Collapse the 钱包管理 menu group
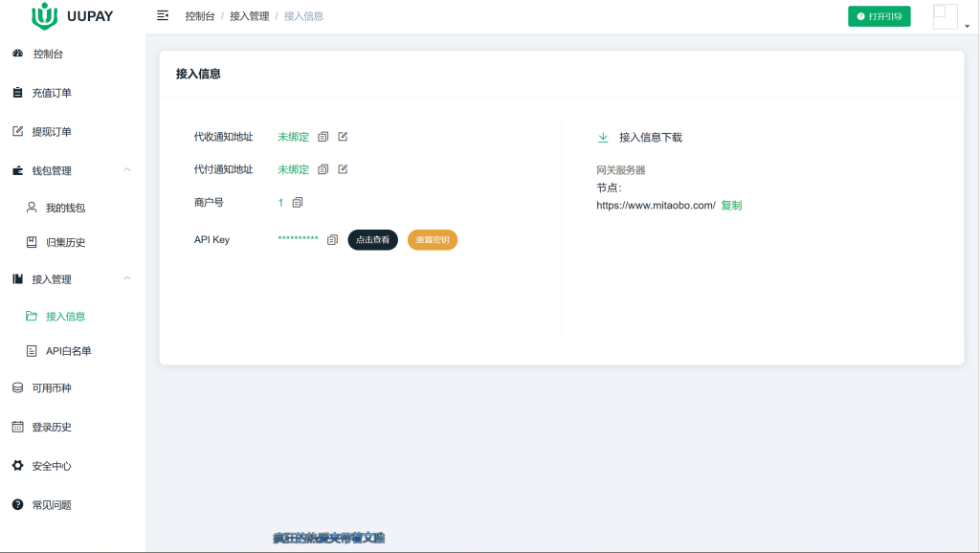The image size is (980, 553). (x=127, y=170)
